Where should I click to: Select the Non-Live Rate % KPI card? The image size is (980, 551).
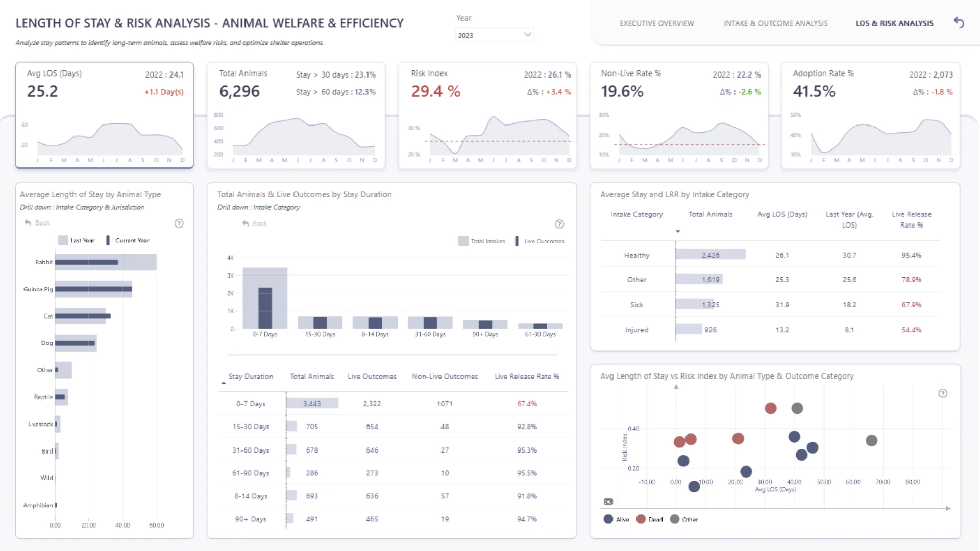pyautogui.click(x=679, y=115)
